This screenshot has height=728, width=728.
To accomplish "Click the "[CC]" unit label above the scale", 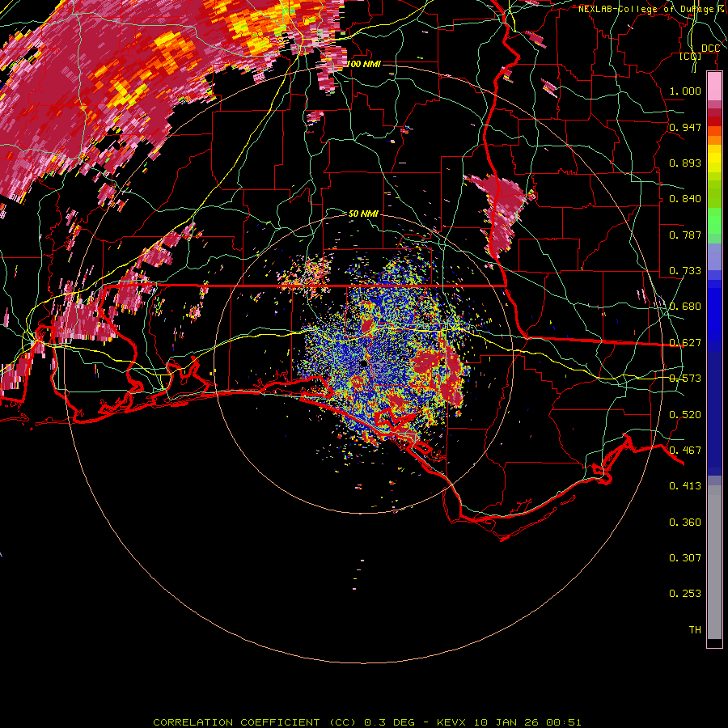I will click(690, 57).
